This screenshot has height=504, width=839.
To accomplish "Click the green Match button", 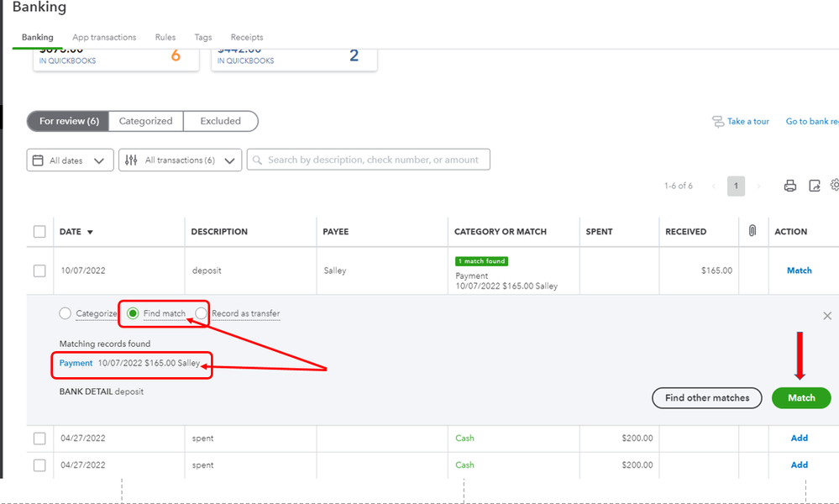I will click(801, 398).
